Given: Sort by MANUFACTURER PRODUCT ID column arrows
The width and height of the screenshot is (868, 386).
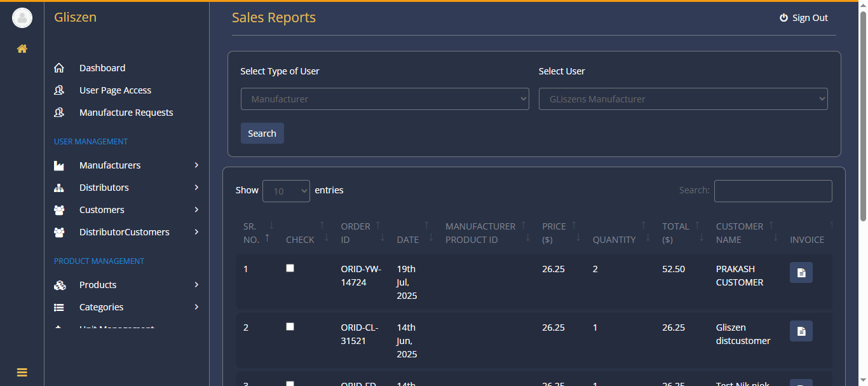Looking at the screenshot, I should tap(526, 231).
